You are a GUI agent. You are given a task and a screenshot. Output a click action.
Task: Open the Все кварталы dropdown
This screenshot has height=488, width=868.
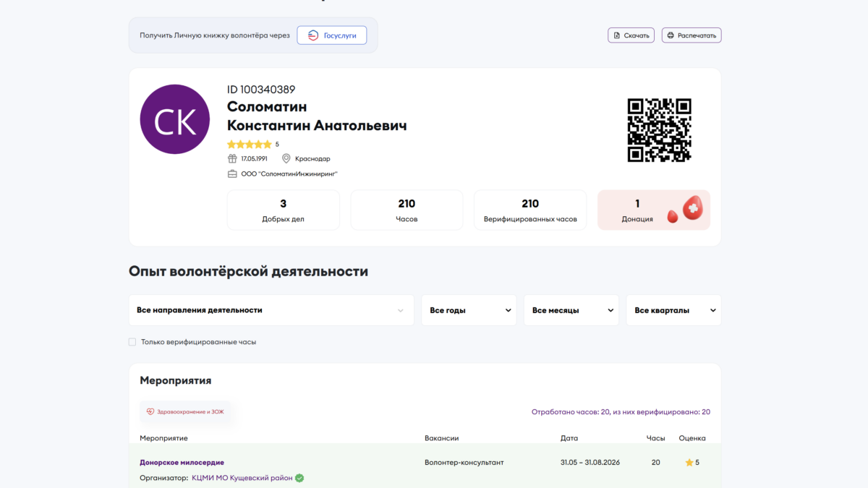click(673, 310)
